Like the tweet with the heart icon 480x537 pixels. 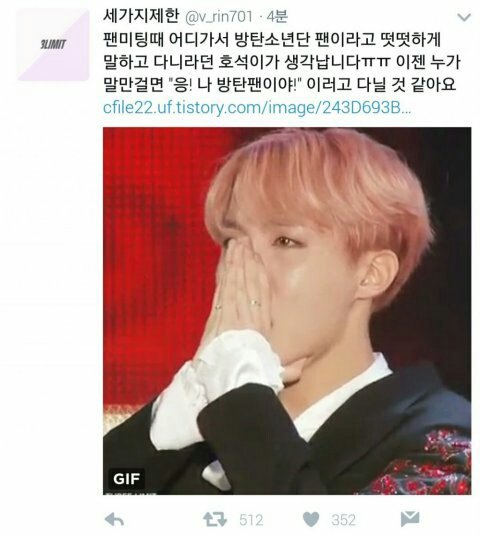tap(311, 520)
